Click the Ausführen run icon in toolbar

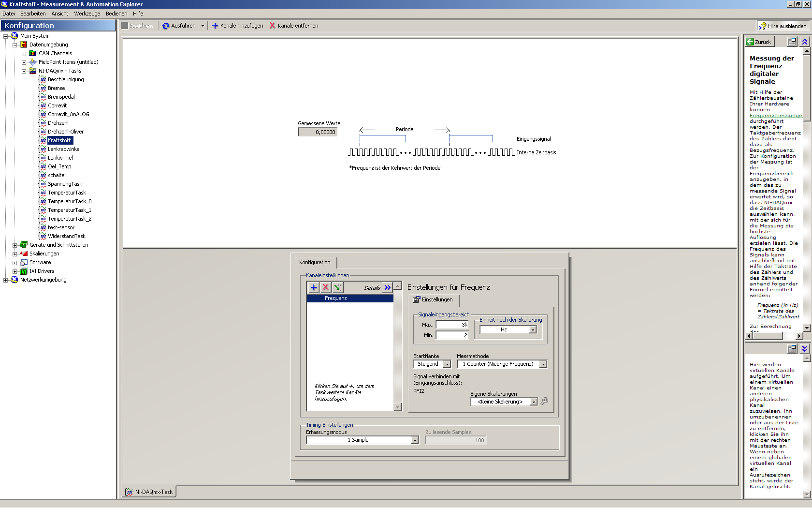[166, 26]
